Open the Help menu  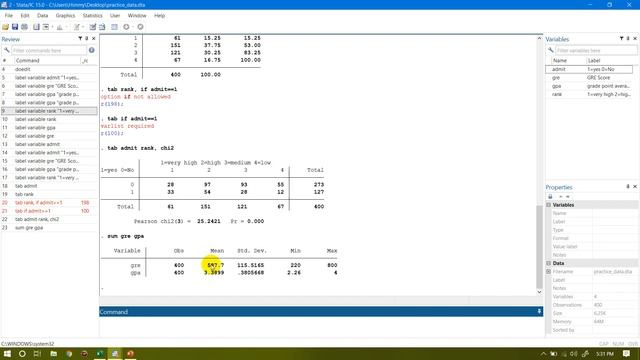pyautogui.click(x=160, y=16)
